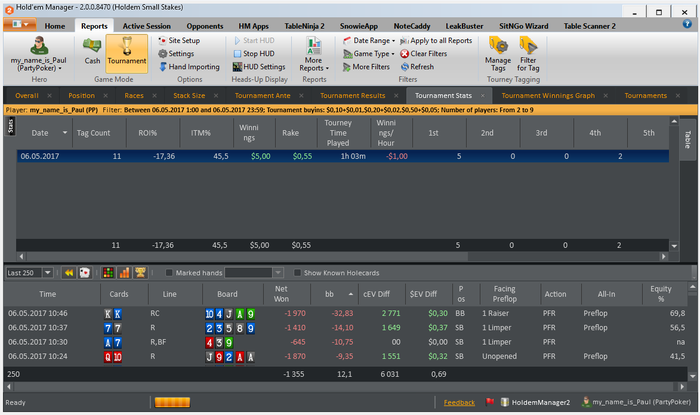Toggle Show Known Holecards checkbox
This screenshot has height=415, width=700.
click(x=297, y=273)
